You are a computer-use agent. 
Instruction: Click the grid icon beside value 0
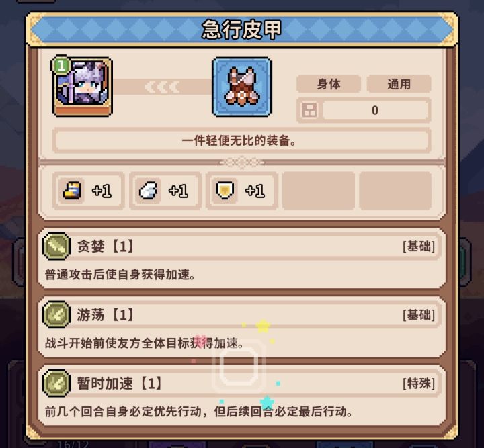tap(309, 110)
